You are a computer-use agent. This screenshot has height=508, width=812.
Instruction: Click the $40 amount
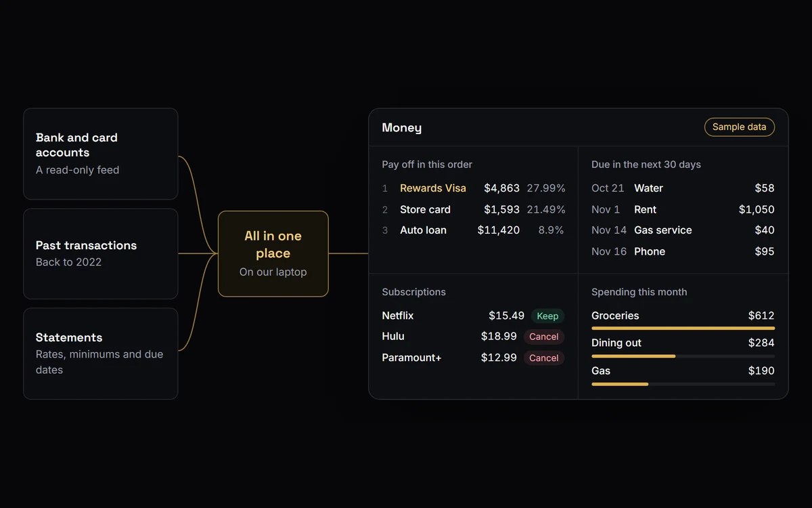tap(765, 230)
